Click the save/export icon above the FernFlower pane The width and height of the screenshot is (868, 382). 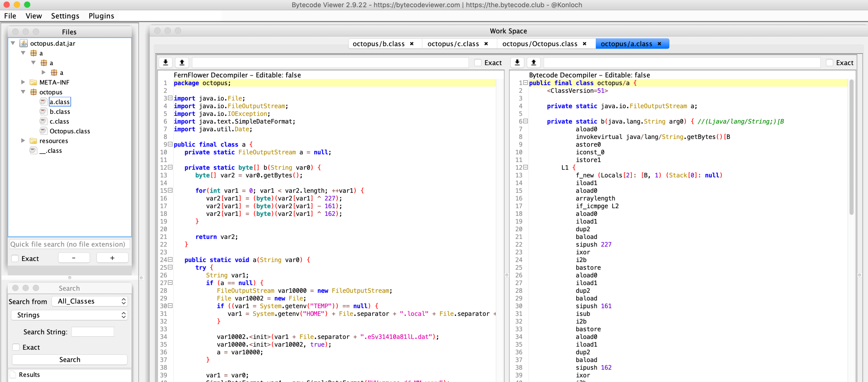(165, 63)
